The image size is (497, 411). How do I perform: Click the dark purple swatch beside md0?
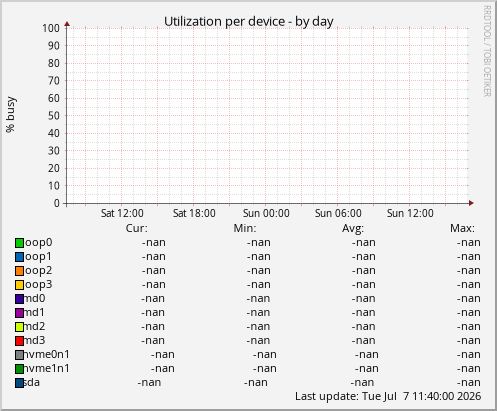coord(19,299)
